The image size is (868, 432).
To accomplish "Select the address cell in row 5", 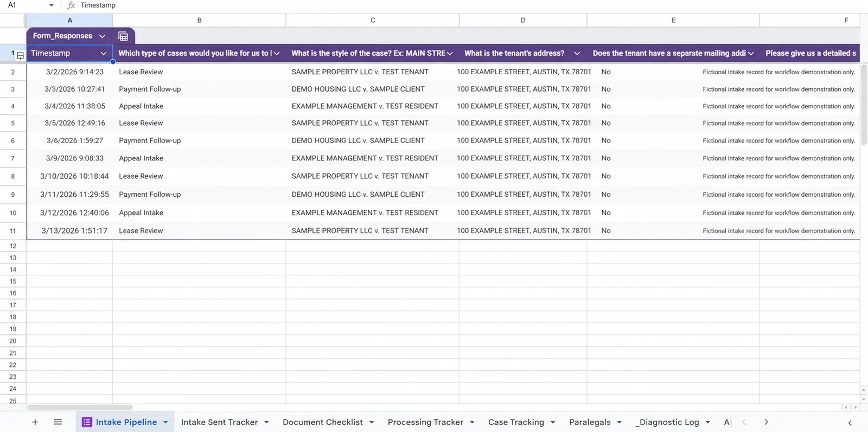I will pos(523,124).
